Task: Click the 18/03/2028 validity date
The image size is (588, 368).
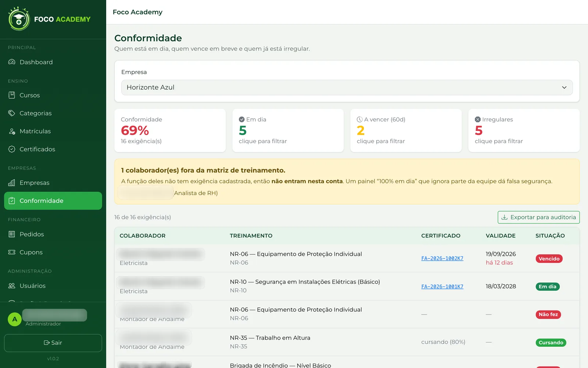Action: 501,286
